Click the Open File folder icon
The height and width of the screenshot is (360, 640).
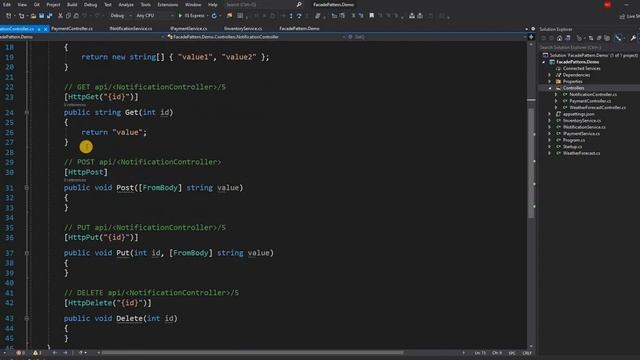(x=33, y=16)
